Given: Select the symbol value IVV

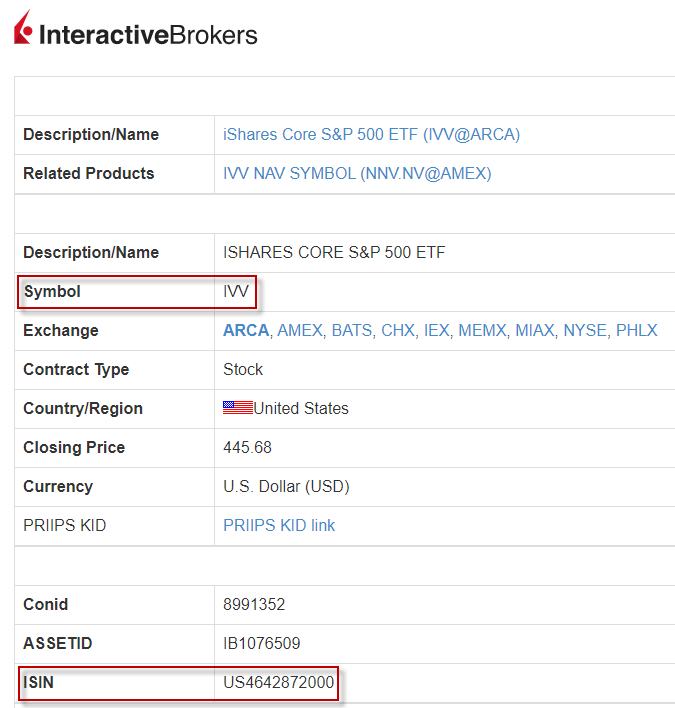Looking at the screenshot, I should [236, 291].
